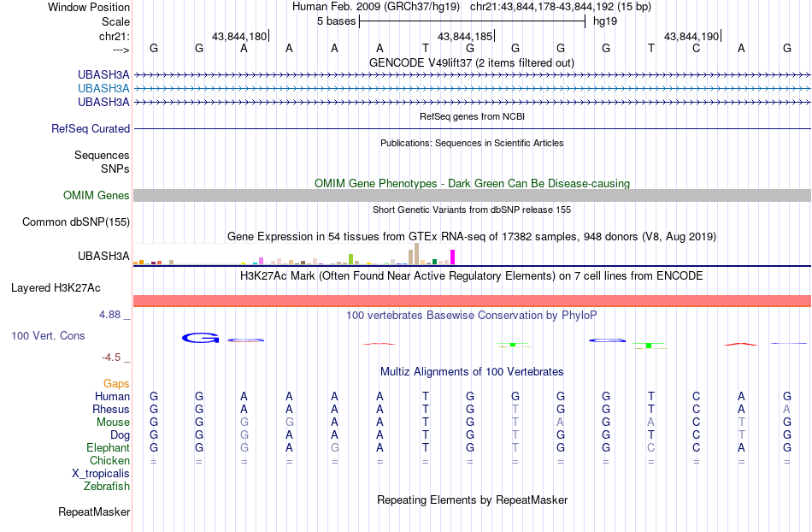Viewport: 812px width, 532px height.
Task: Click the UBASH3A GTEx expression label
Action: 103,256
